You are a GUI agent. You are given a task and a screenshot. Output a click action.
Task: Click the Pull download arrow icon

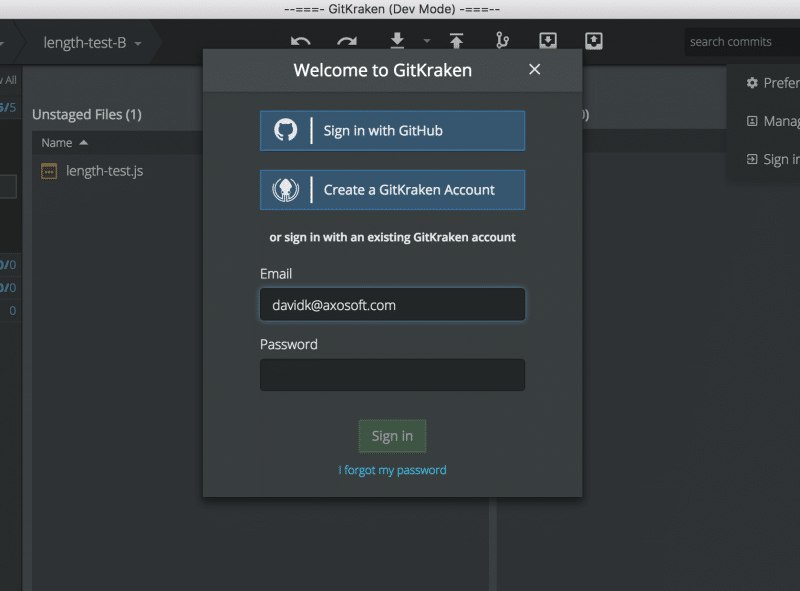397,40
